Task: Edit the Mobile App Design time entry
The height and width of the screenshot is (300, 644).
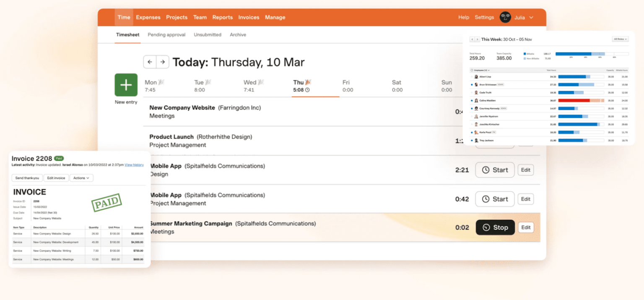Action: pos(526,170)
